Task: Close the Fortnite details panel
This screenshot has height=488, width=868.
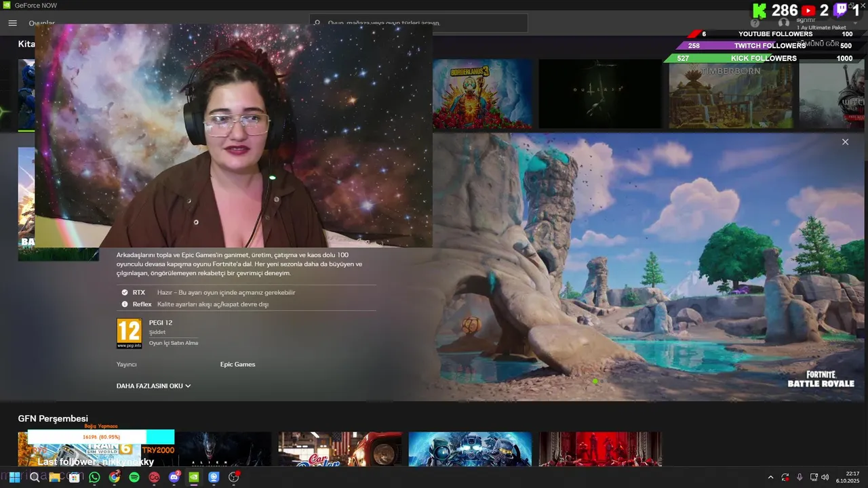Action: pos(845,142)
